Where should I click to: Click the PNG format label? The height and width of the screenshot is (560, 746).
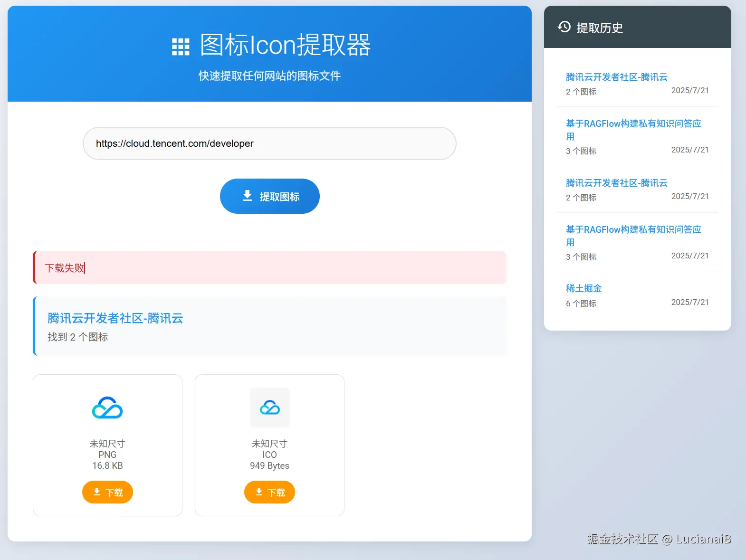(x=107, y=455)
